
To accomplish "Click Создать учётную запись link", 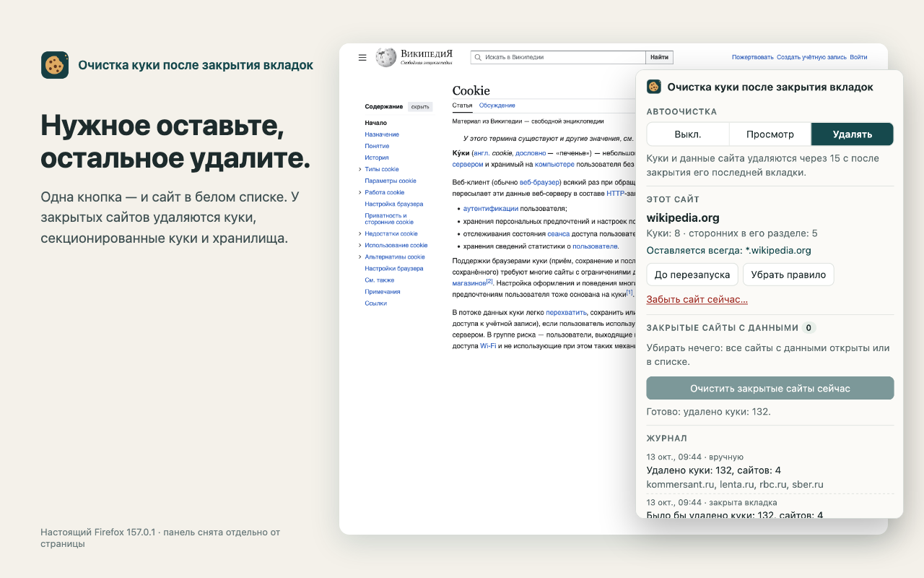I will coord(812,57).
